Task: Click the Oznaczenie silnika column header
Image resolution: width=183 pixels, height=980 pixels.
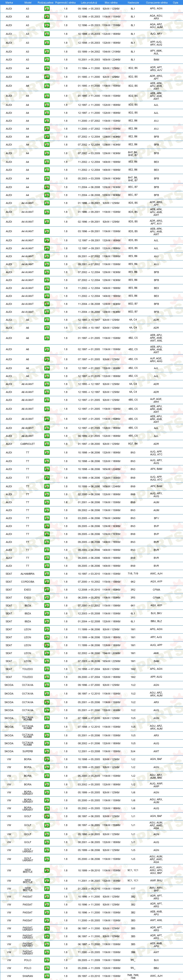Action: coord(156,2)
